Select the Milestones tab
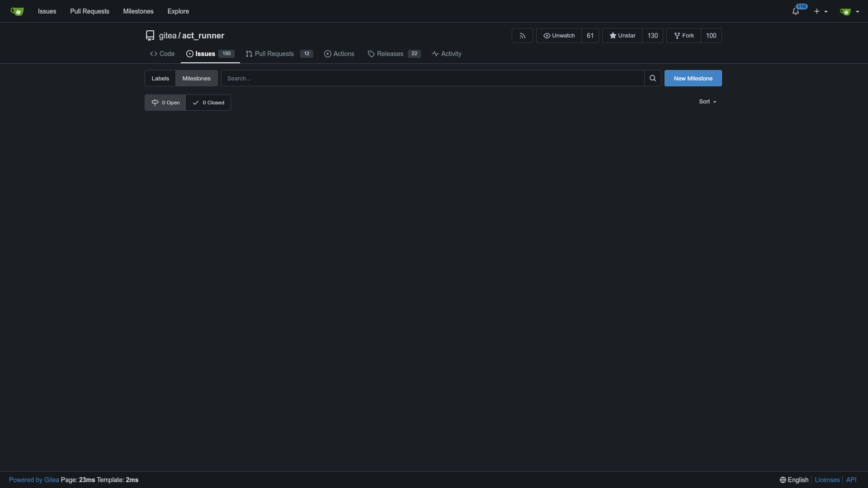 [x=196, y=78]
